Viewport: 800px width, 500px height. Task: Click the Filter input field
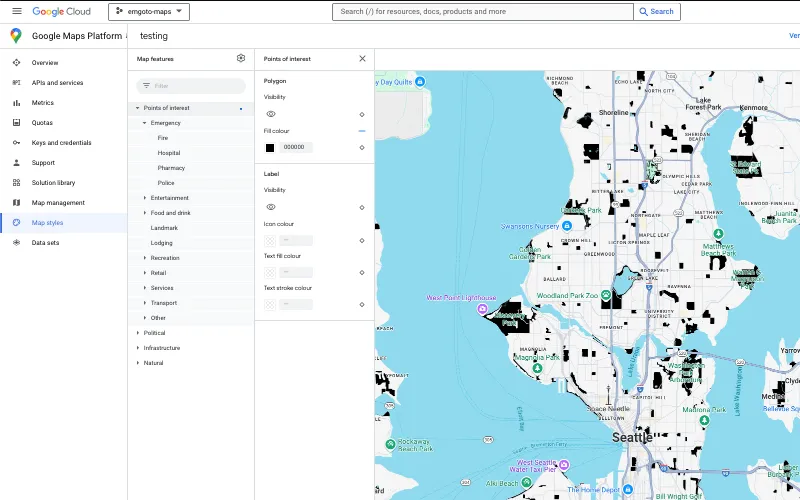(x=195, y=86)
